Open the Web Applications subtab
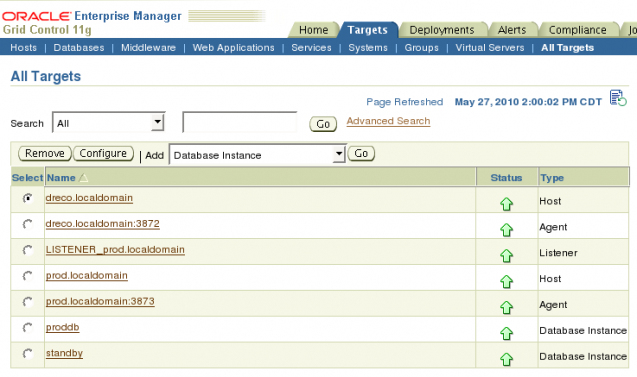The height and width of the screenshot is (377, 637). pyautogui.click(x=234, y=48)
